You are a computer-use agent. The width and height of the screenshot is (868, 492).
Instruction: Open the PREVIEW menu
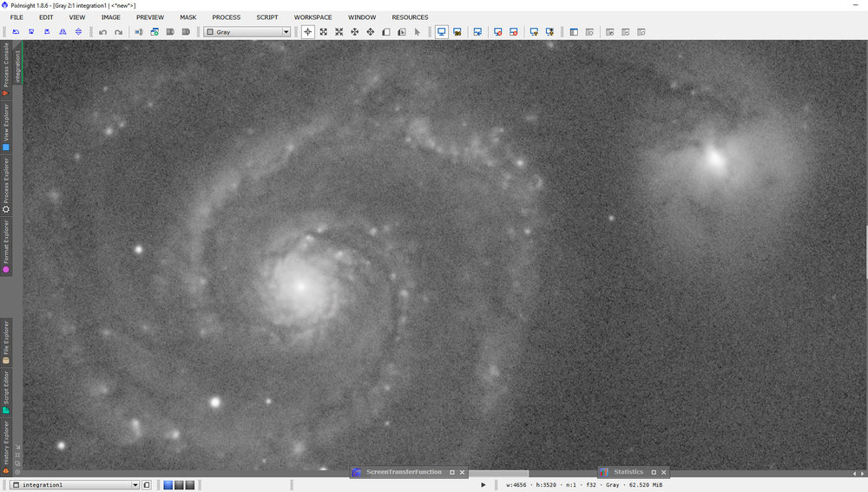[x=150, y=17]
